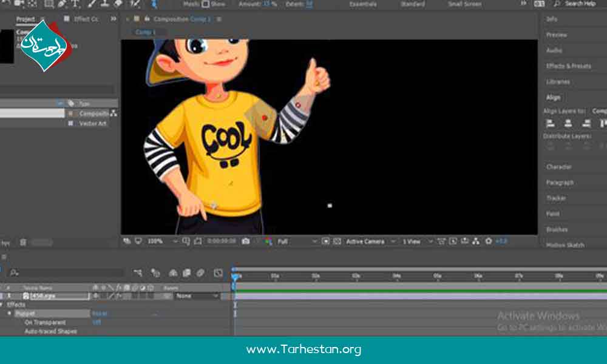Collapse the Puppet effect group

pos(9,314)
